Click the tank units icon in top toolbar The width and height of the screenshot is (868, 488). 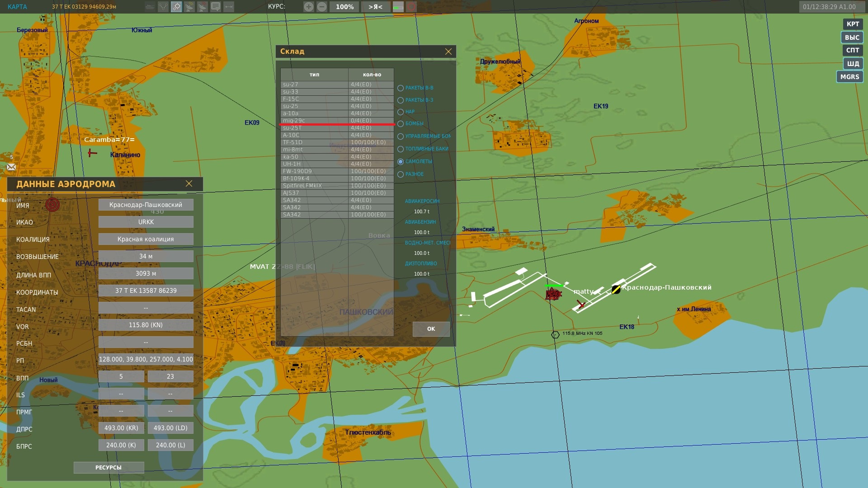(x=150, y=7)
